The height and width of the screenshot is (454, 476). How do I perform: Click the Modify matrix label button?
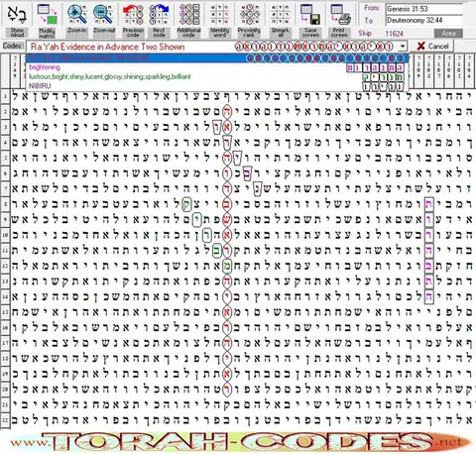pyautogui.click(x=48, y=33)
